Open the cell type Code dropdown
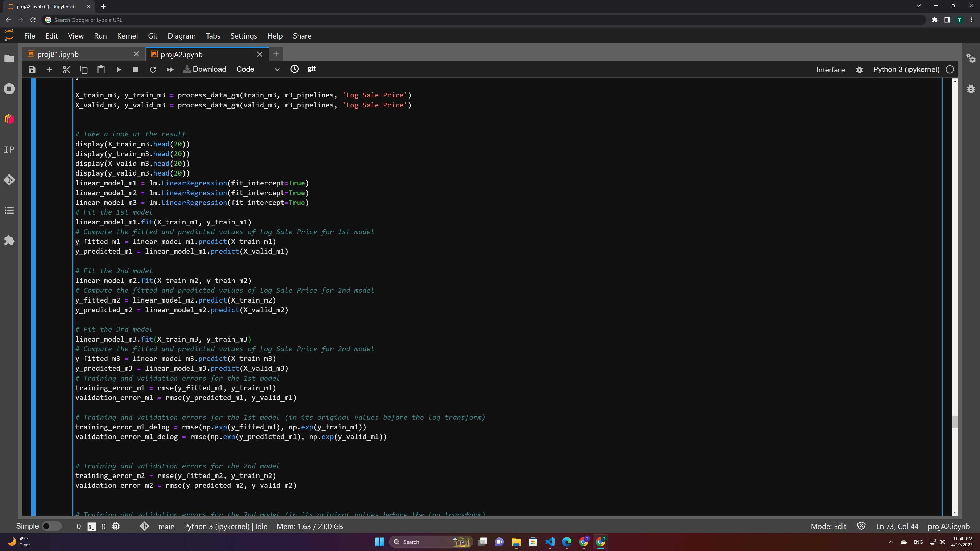The image size is (980, 551). click(x=258, y=70)
